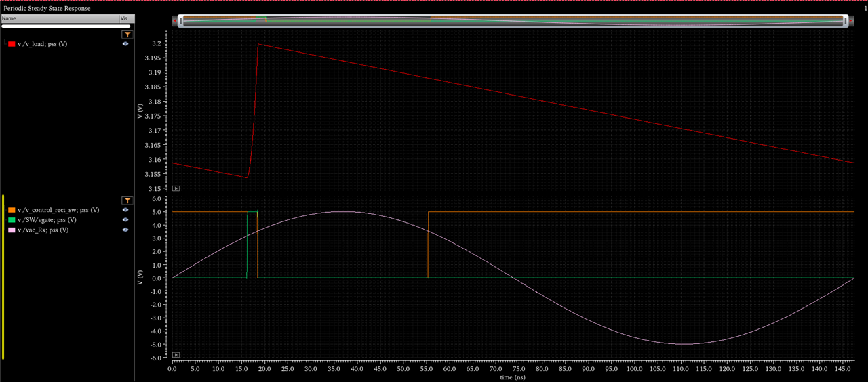Click the orange v_control_rect_sw color swatch
The height and width of the screenshot is (382, 868).
12,210
